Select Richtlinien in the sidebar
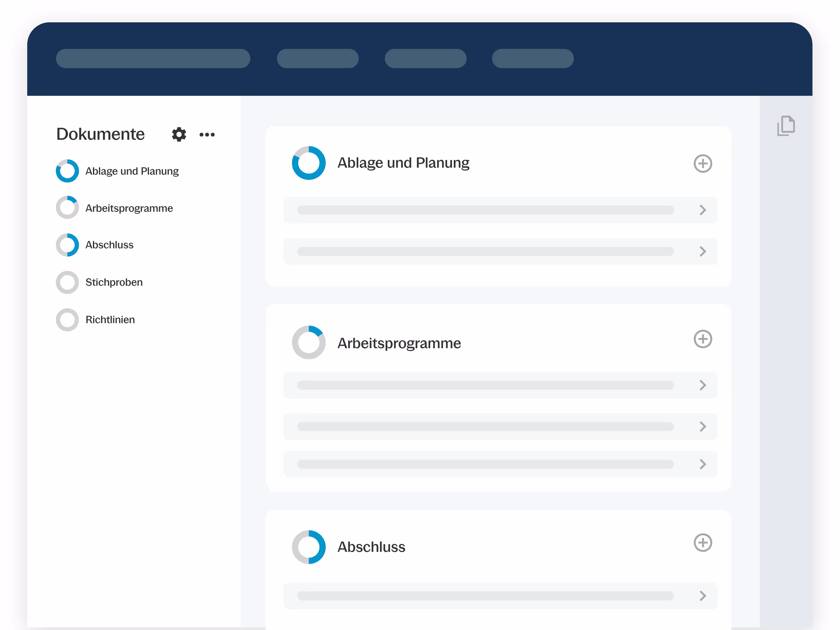This screenshot has height=630, width=840. tap(110, 320)
